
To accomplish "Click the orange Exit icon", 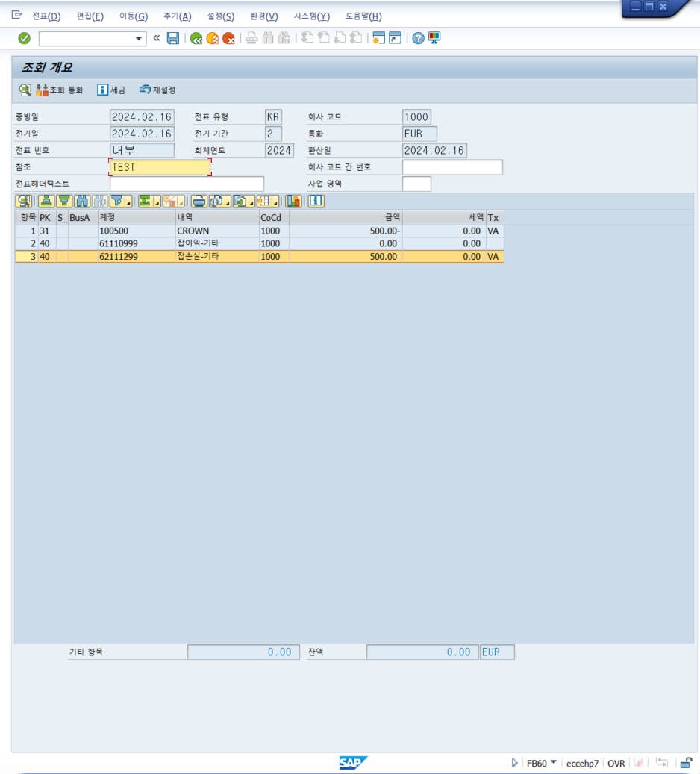I will [212, 38].
